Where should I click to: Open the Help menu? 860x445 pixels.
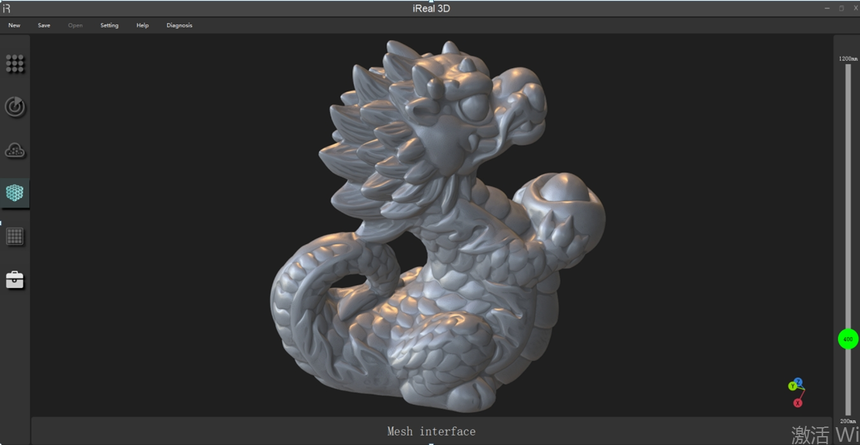point(142,25)
